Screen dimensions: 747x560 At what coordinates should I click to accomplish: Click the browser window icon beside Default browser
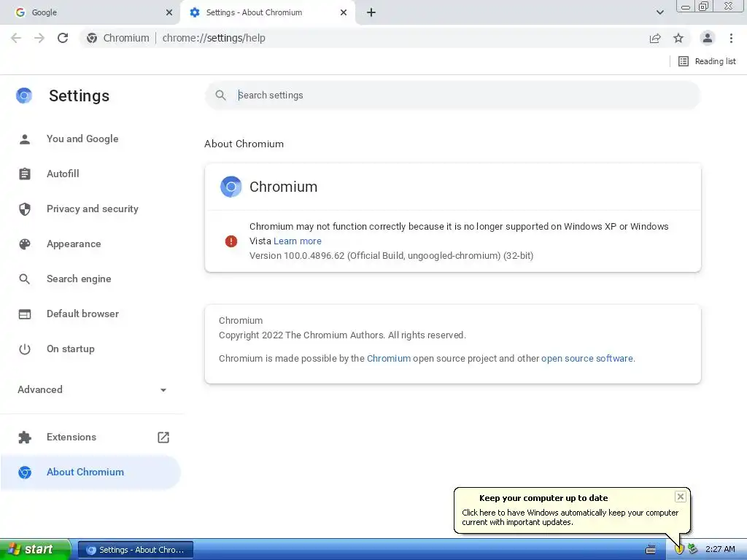(x=25, y=314)
